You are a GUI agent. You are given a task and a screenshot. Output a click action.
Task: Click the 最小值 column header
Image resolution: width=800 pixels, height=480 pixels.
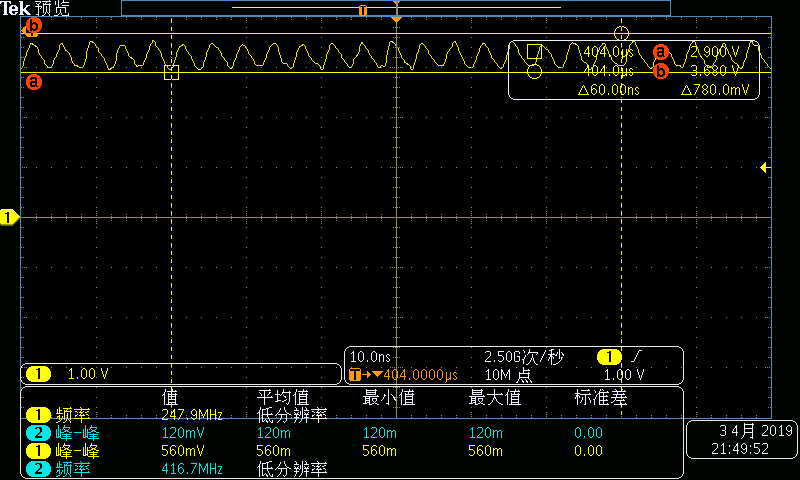(x=389, y=397)
